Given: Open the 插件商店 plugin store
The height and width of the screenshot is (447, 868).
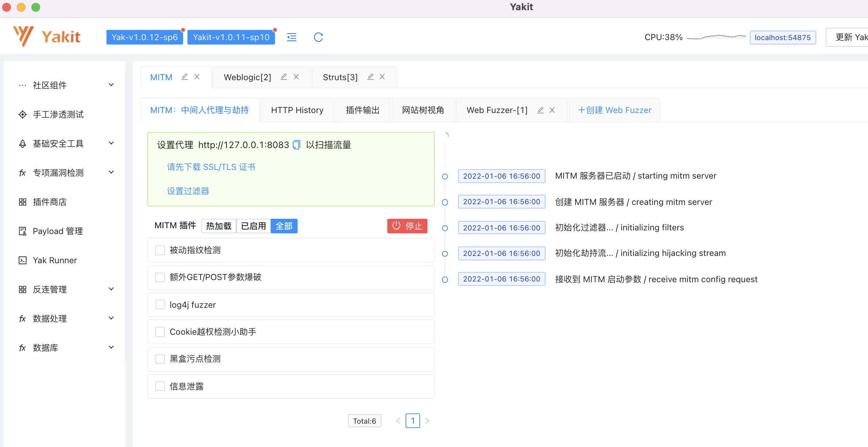Looking at the screenshot, I should tap(50, 202).
